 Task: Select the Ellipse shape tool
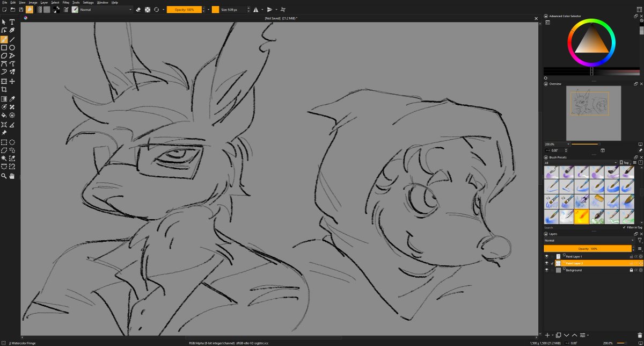coord(12,47)
